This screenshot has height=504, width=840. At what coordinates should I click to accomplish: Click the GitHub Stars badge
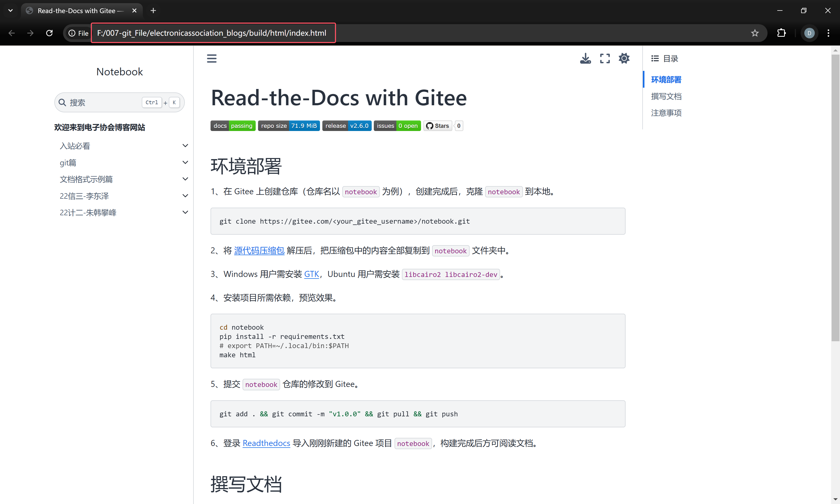[x=438, y=126]
